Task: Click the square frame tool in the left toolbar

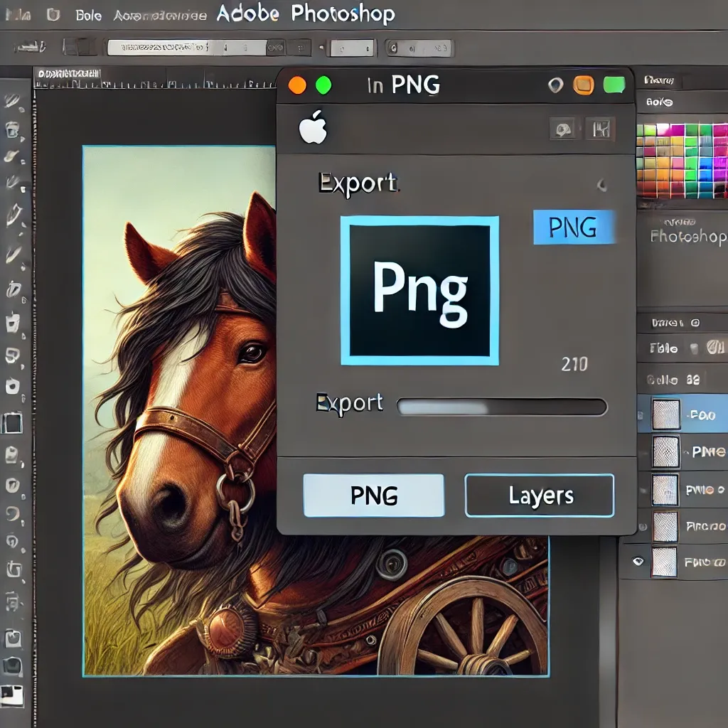Action: [x=12, y=423]
